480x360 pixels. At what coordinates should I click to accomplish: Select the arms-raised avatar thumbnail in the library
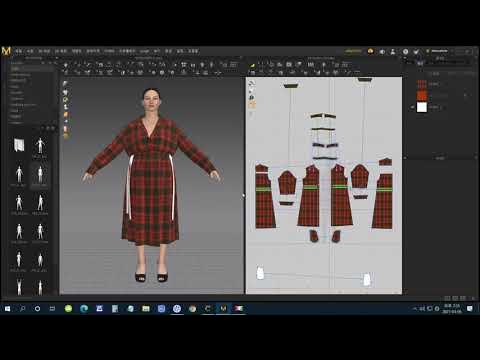[x=19, y=287]
